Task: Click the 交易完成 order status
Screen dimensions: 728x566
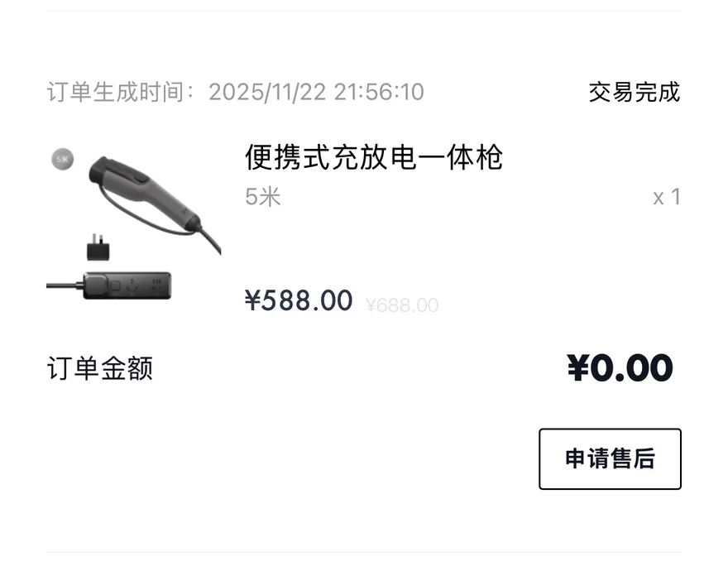Action: click(635, 92)
